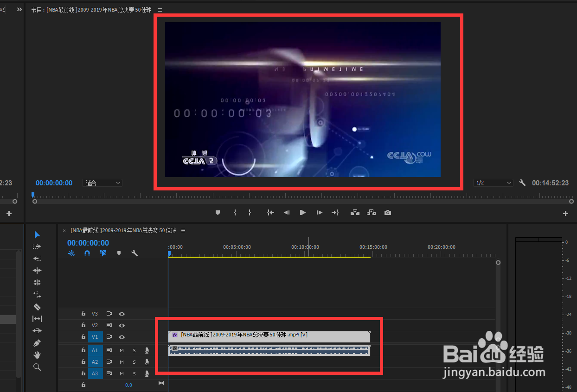Image resolution: width=577 pixels, height=392 pixels.
Task: Step forward one frame
Action: (319, 213)
